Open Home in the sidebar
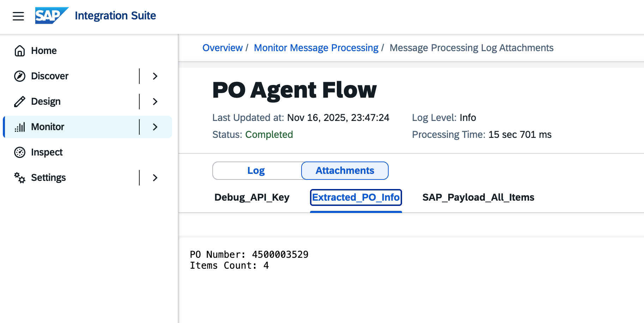 click(x=87, y=51)
